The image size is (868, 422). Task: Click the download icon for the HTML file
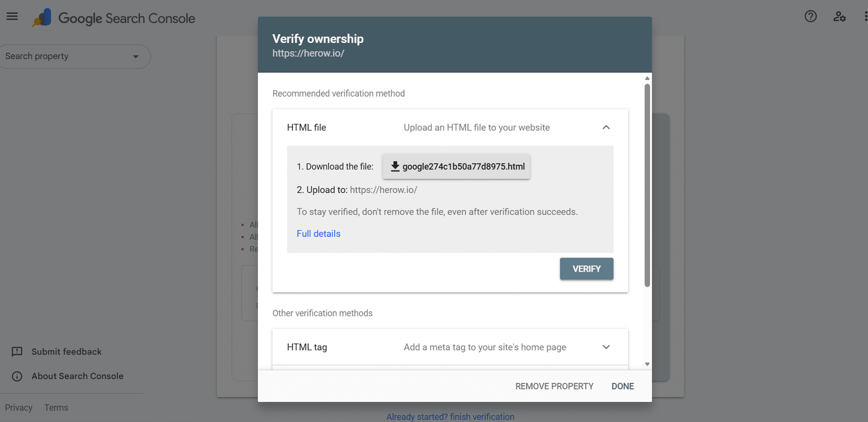(395, 166)
